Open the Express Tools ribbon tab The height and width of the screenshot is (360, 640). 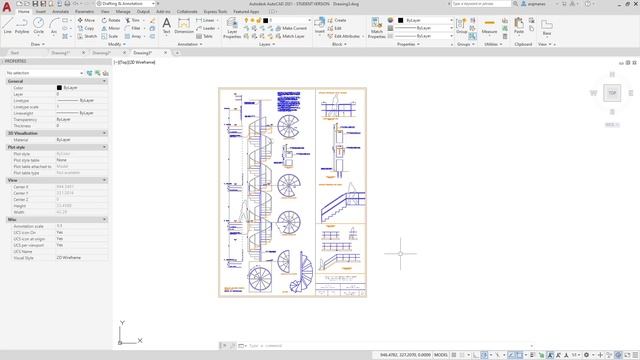pyautogui.click(x=216, y=12)
